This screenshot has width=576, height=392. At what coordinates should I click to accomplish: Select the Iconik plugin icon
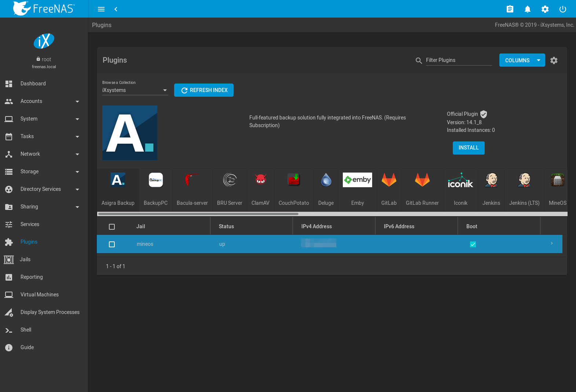(461, 180)
